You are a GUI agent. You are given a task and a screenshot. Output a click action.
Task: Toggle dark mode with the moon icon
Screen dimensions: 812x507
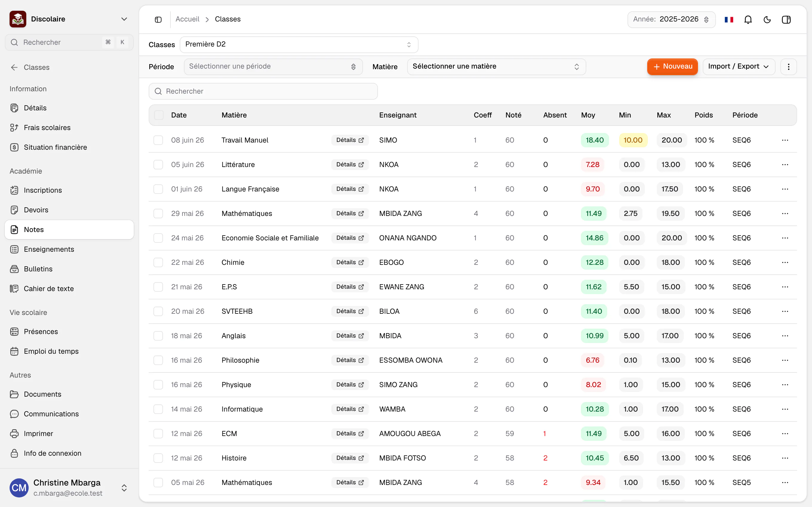(767, 19)
